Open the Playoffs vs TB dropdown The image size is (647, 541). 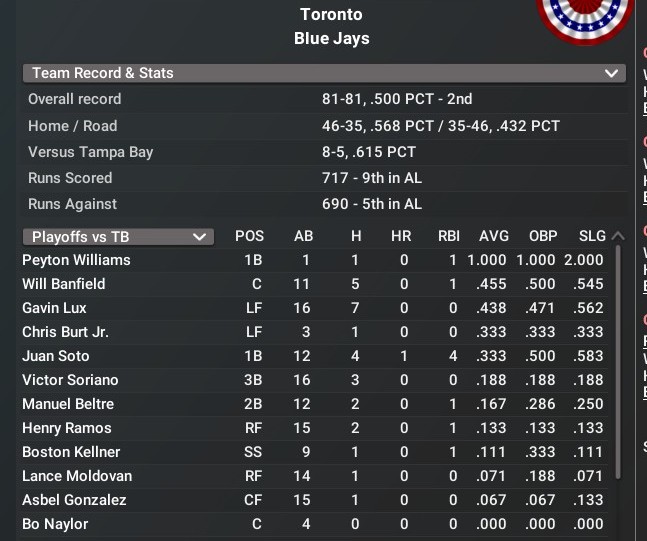(x=118, y=237)
